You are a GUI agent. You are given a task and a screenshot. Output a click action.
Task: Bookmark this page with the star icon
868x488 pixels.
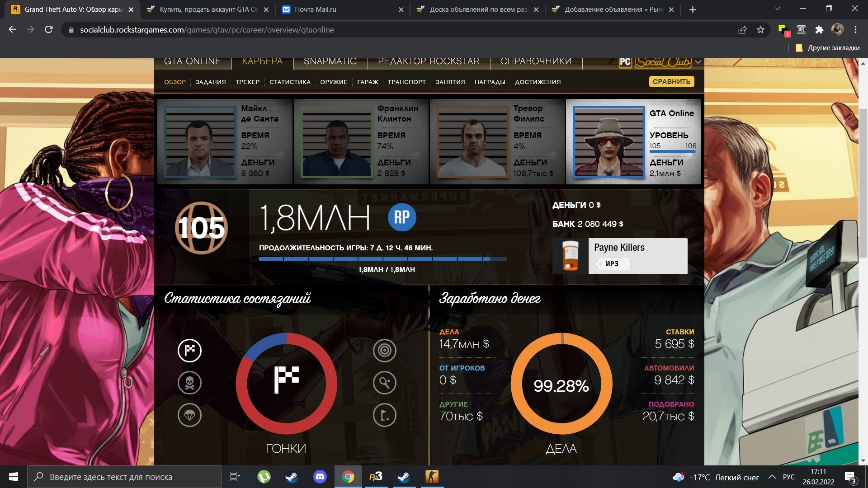pos(760,30)
